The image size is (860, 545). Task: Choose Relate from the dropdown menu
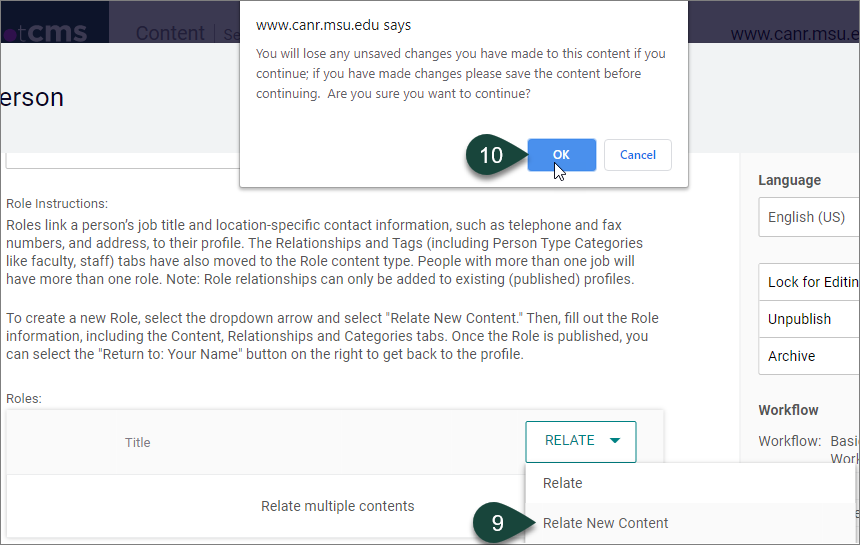[562, 483]
